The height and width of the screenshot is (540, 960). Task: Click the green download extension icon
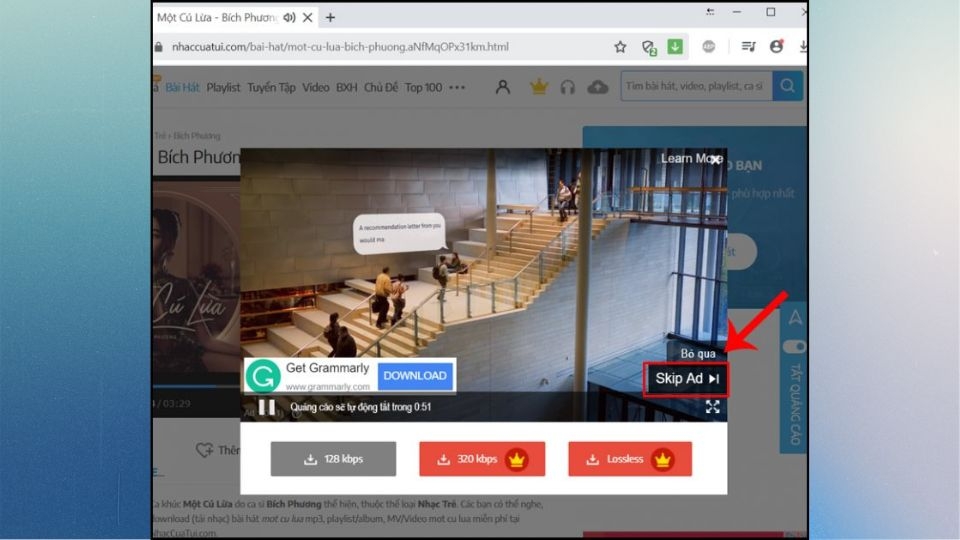tap(675, 47)
